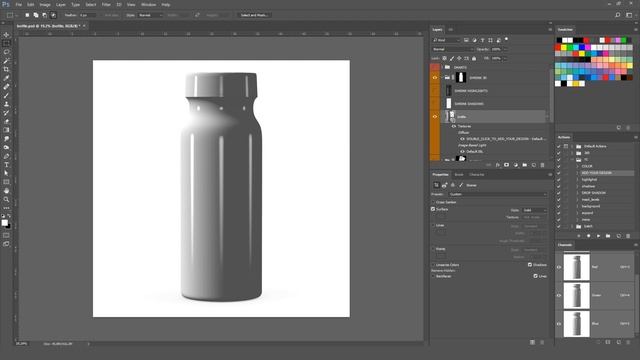The image size is (640, 360).
Task: Select the Eraser tool
Action: [x=6, y=121]
